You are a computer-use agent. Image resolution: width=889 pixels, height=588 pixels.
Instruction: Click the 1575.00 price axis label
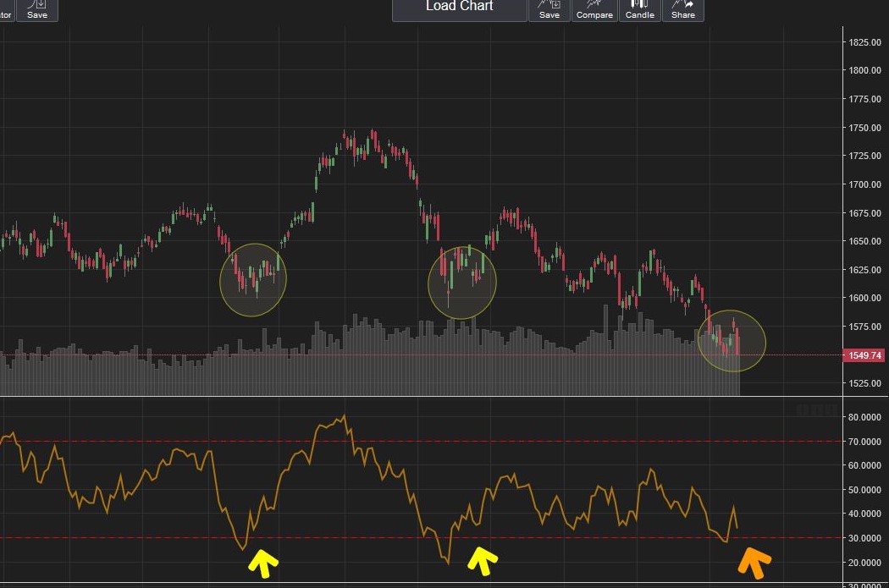pos(864,327)
